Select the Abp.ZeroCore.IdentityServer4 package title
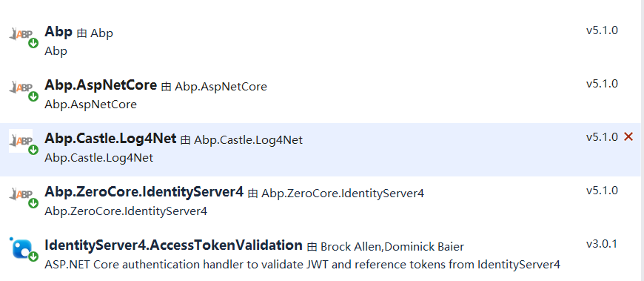This screenshot has width=644, height=281. click(144, 192)
